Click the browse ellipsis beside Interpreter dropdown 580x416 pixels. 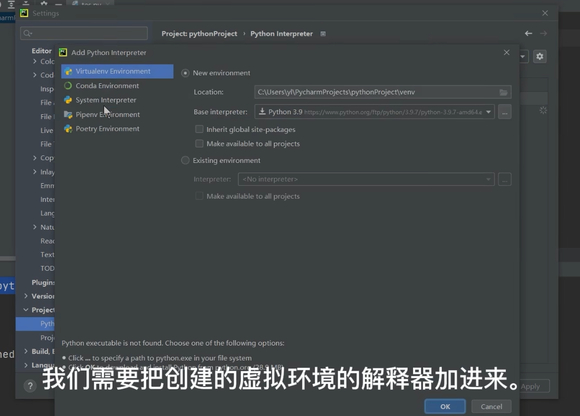click(x=505, y=179)
